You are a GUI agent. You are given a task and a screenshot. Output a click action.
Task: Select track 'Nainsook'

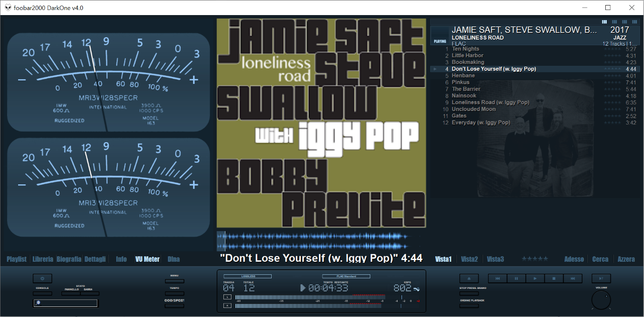[x=535, y=95]
